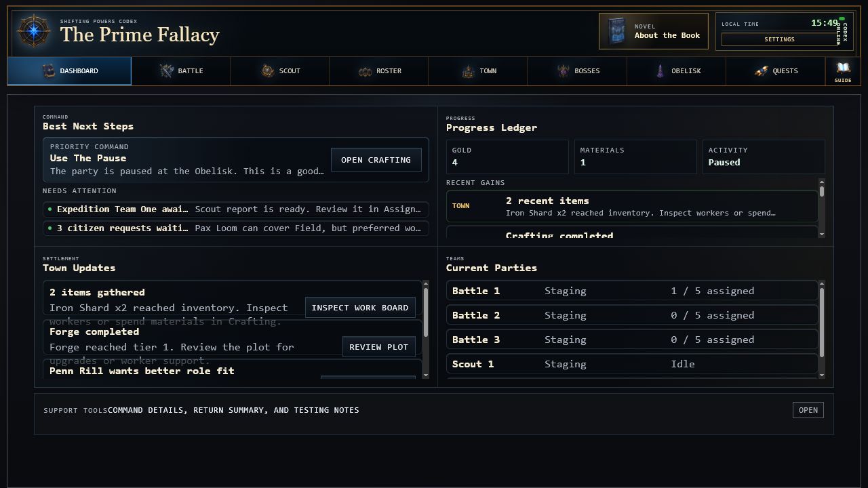Open the Bosses tab
868x488 pixels.
tap(577, 71)
